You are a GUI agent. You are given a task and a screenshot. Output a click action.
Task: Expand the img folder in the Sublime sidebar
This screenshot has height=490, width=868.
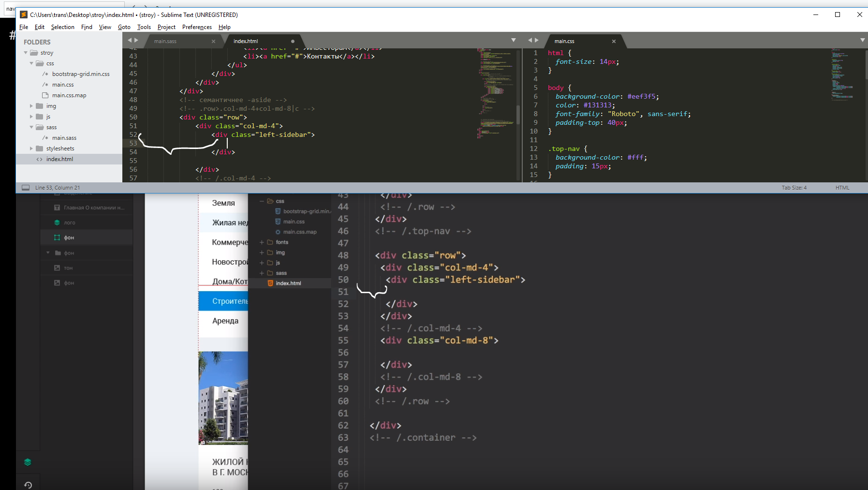tap(31, 106)
